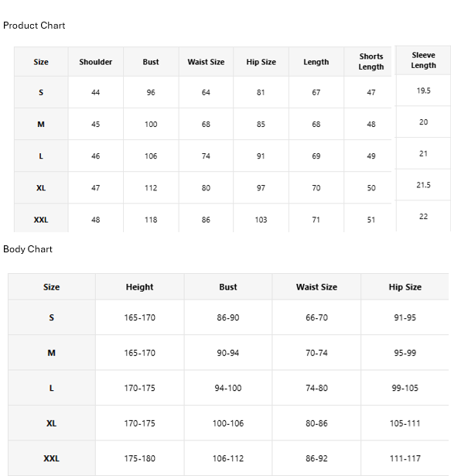Click the Height header in Body Chart
This screenshot has height=476, width=451.
[139, 287]
